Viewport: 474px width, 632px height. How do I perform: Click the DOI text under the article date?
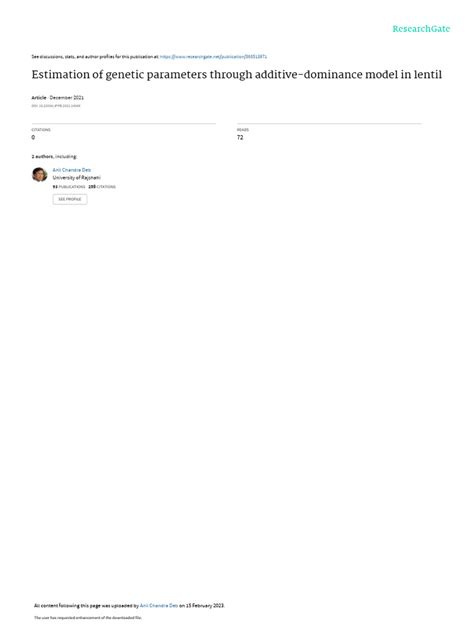click(x=56, y=106)
